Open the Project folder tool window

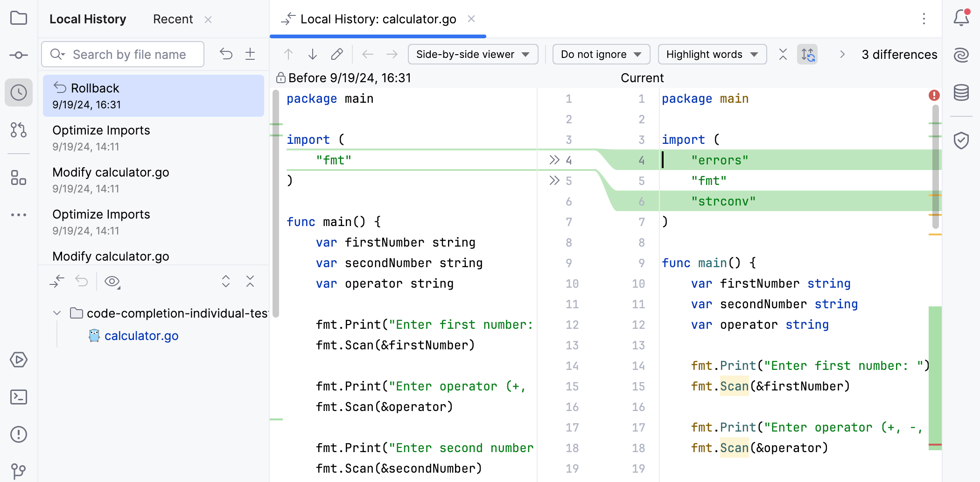[x=19, y=18]
